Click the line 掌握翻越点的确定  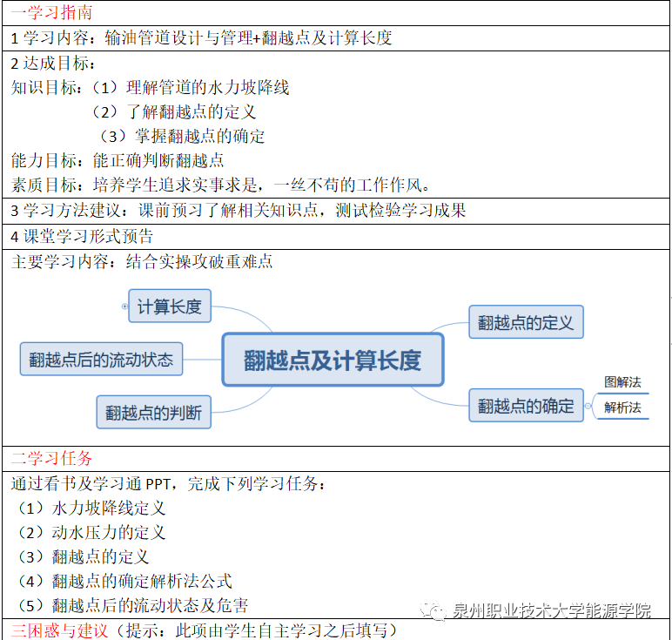183,137
